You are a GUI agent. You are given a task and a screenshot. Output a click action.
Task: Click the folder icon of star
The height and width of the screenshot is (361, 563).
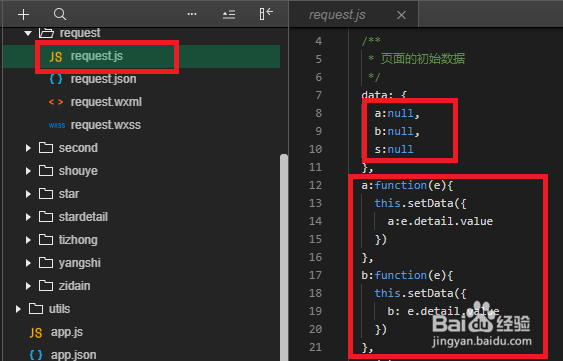(46, 194)
